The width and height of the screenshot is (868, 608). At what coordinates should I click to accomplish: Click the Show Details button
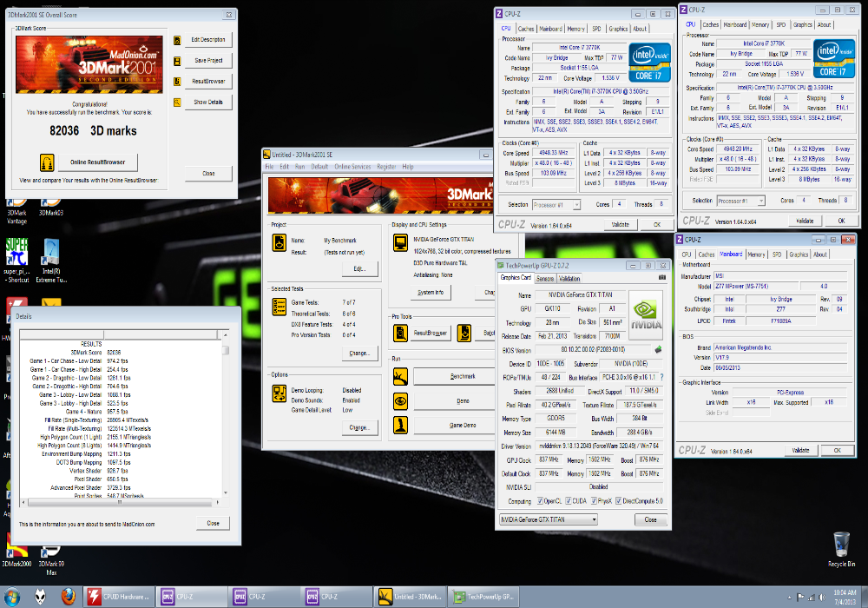coord(208,102)
